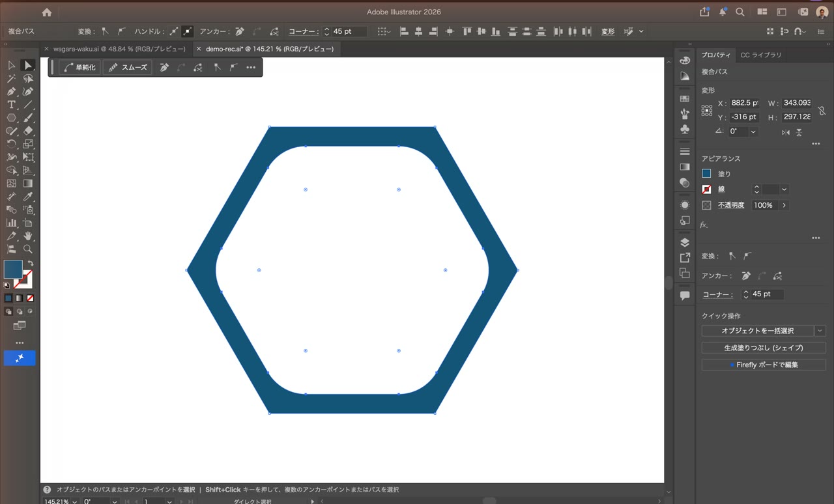Click the スムーズ button
834x504 pixels.
click(127, 67)
